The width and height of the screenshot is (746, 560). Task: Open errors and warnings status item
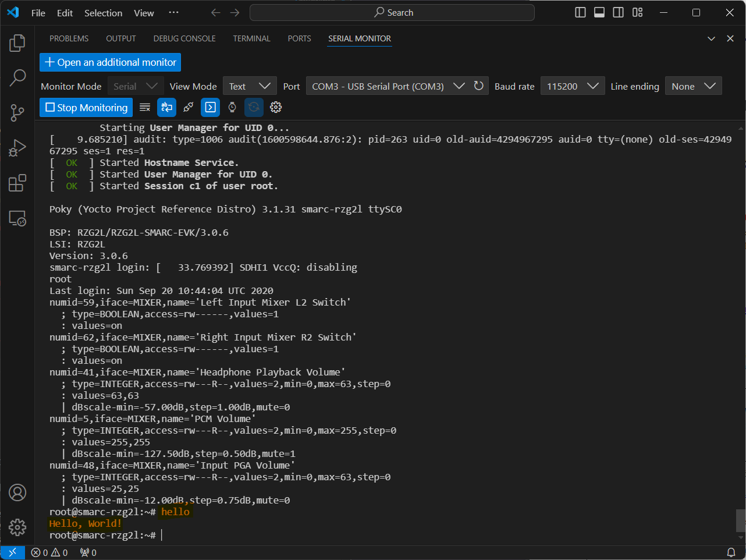click(x=49, y=552)
